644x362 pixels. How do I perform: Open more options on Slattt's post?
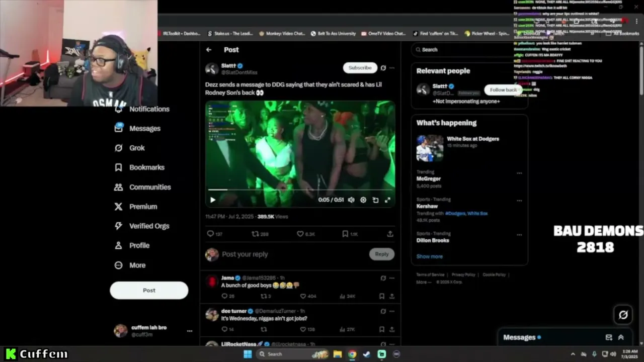coord(392,68)
